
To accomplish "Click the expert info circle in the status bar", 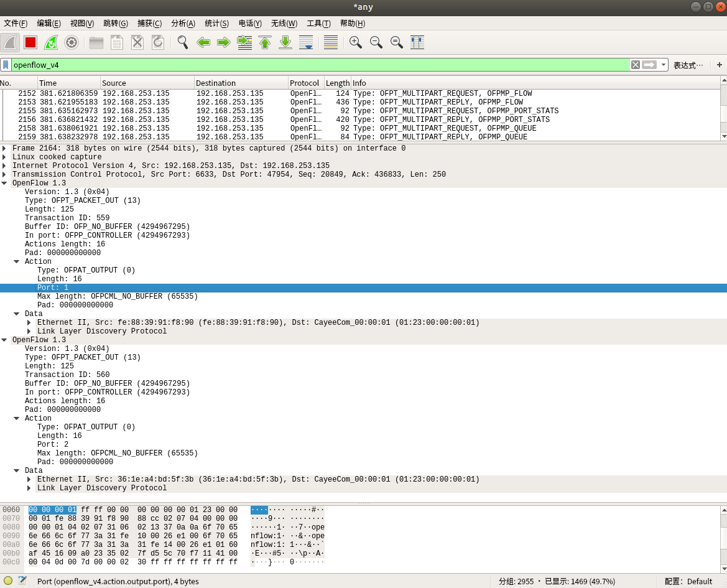I will pos(8,581).
